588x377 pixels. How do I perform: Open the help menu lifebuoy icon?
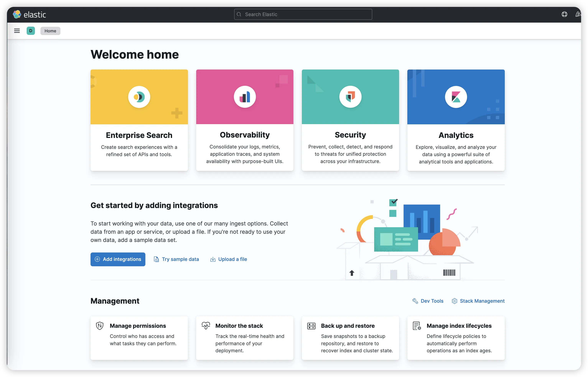[564, 14]
